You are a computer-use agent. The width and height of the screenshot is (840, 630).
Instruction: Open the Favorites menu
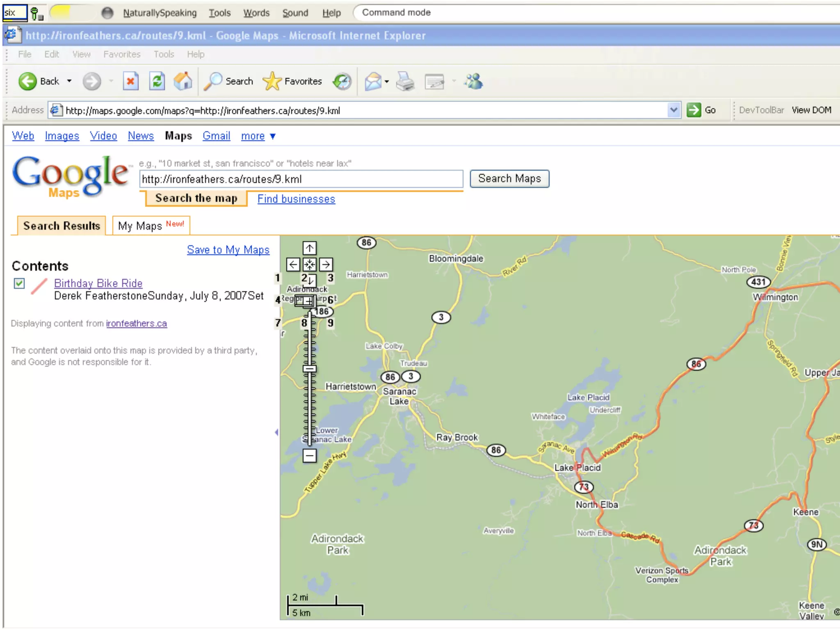point(121,54)
